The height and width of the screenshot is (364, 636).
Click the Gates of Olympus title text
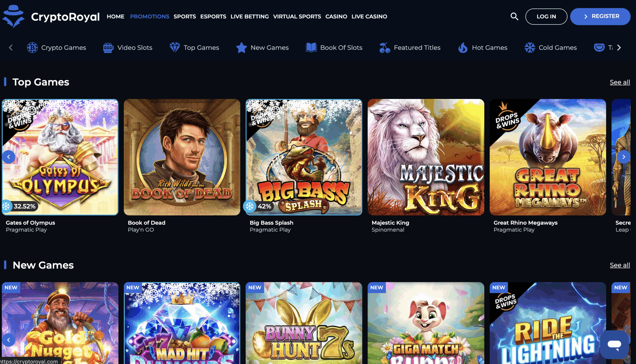(x=30, y=223)
